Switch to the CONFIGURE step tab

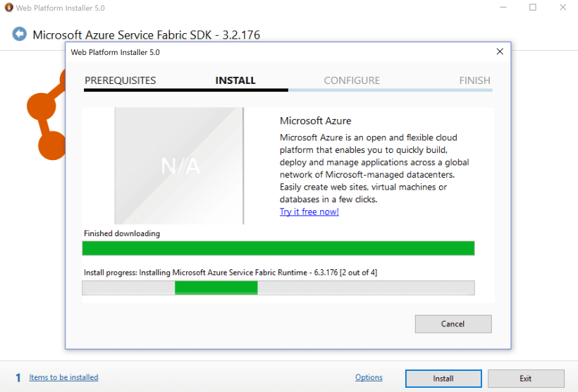point(352,80)
